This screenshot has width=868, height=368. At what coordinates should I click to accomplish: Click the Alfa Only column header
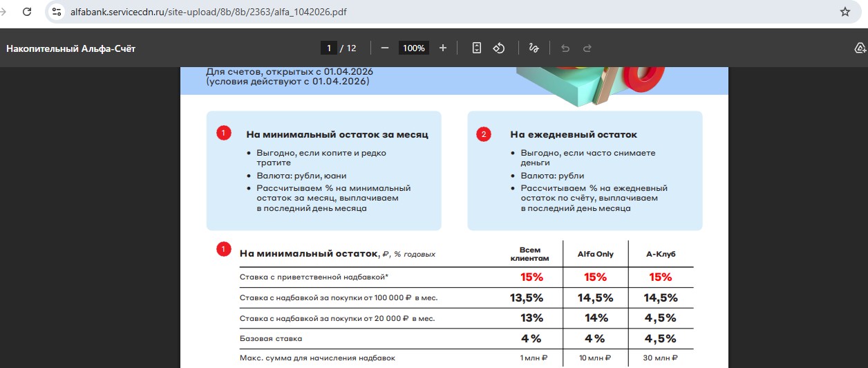[x=595, y=255]
